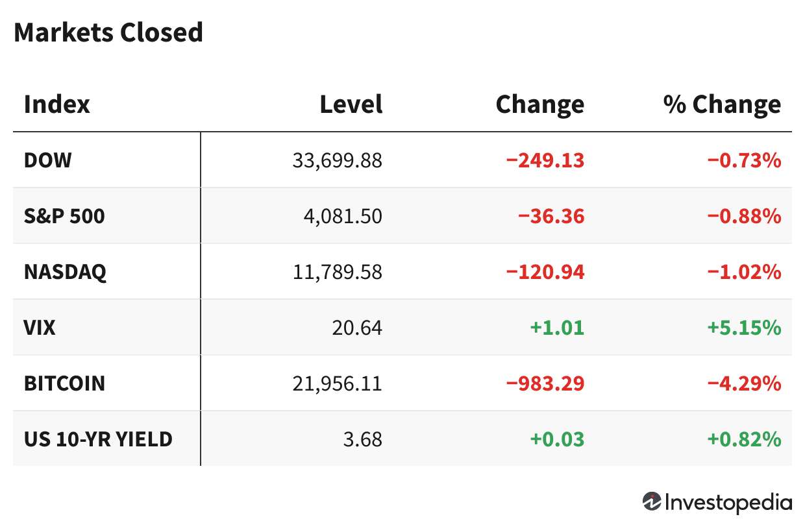Select the BITCOIN row label
Viewport: 805px width, 532px height.
coord(64,383)
